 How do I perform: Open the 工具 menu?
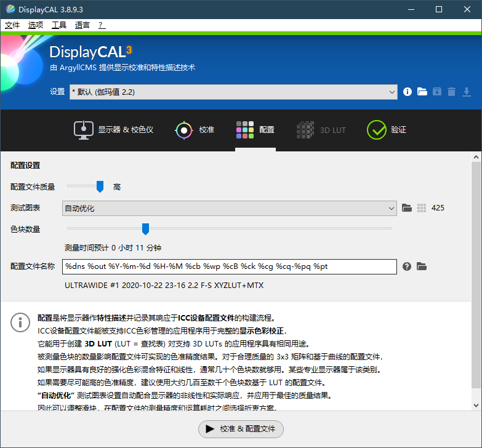(x=59, y=25)
